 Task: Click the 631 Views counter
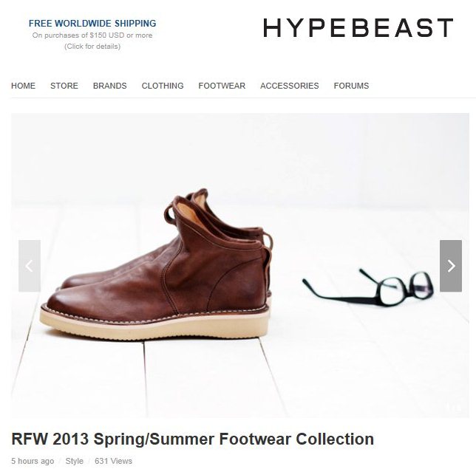click(x=114, y=461)
